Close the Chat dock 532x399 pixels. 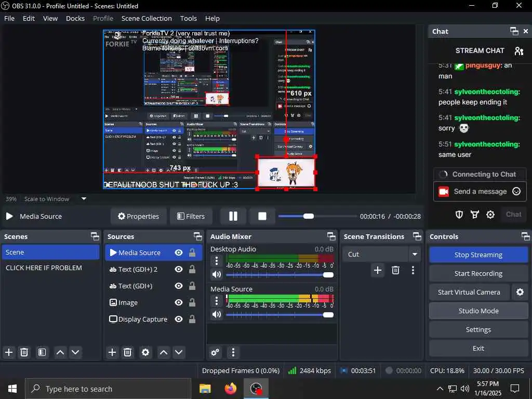526,31
